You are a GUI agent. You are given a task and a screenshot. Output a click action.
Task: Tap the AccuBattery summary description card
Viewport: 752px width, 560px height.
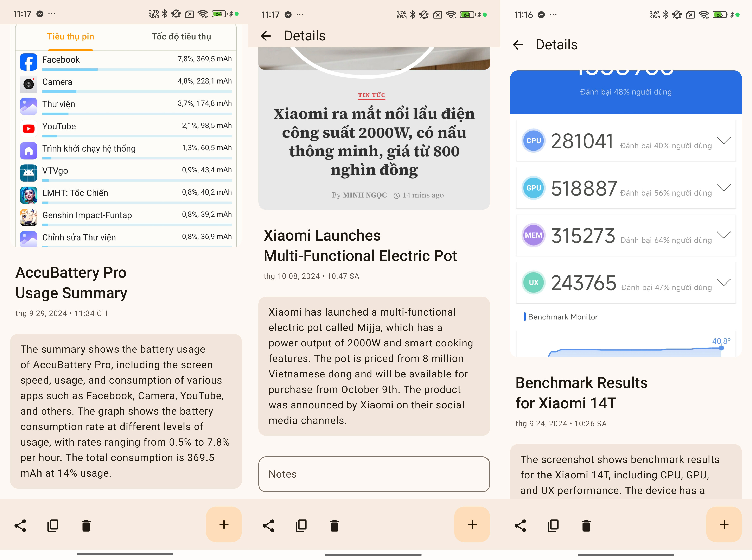pos(126,411)
